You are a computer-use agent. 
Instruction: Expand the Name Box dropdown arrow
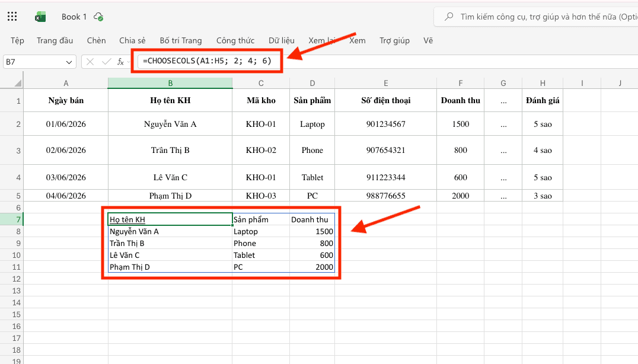click(x=69, y=62)
